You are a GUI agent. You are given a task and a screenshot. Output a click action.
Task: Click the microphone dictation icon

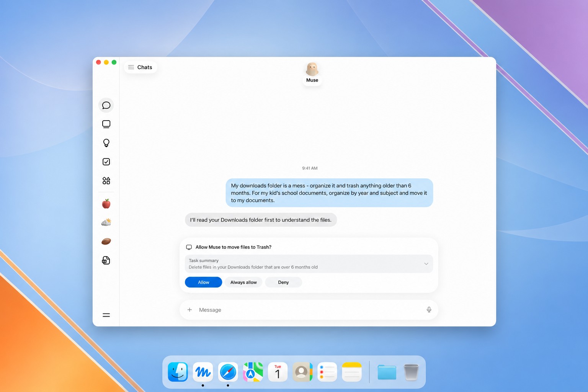(x=429, y=310)
